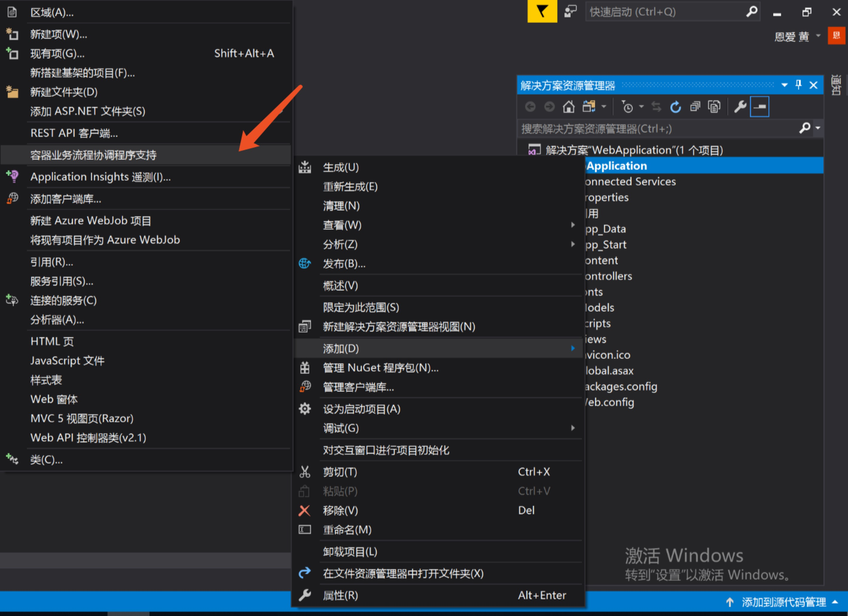Click the Application Insights lightbulb icon

point(12,176)
